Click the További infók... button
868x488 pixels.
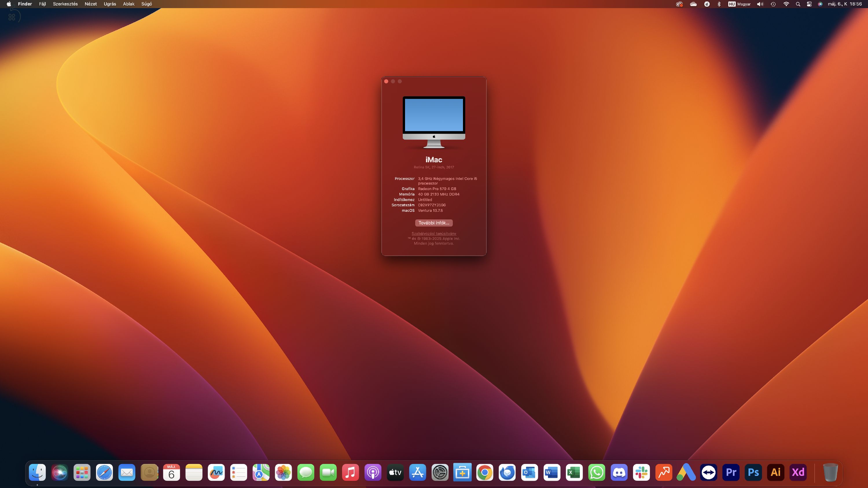point(434,223)
